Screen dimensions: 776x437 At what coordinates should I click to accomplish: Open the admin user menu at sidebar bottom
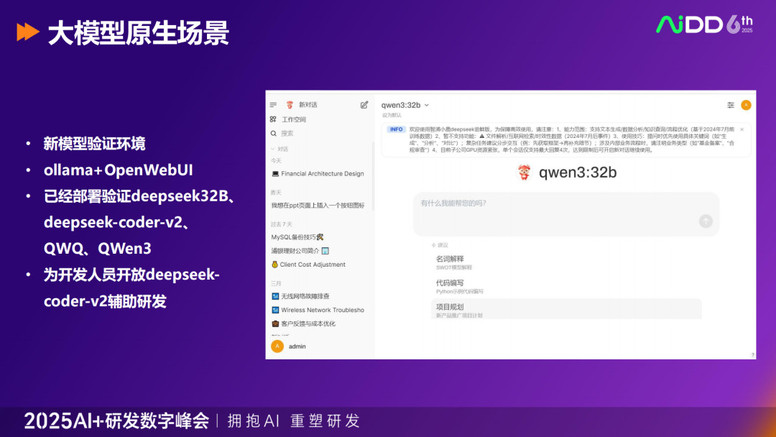pyautogui.click(x=321, y=346)
